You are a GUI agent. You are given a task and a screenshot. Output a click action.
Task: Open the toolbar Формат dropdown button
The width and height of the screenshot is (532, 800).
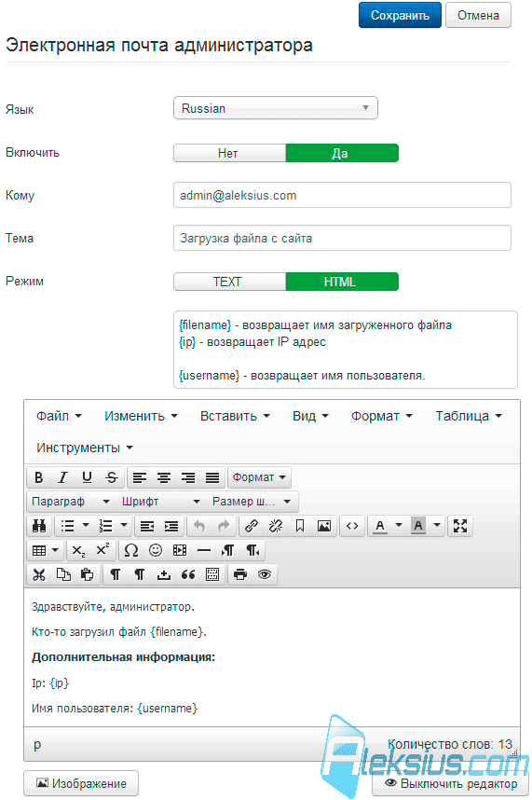coord(259,477)
